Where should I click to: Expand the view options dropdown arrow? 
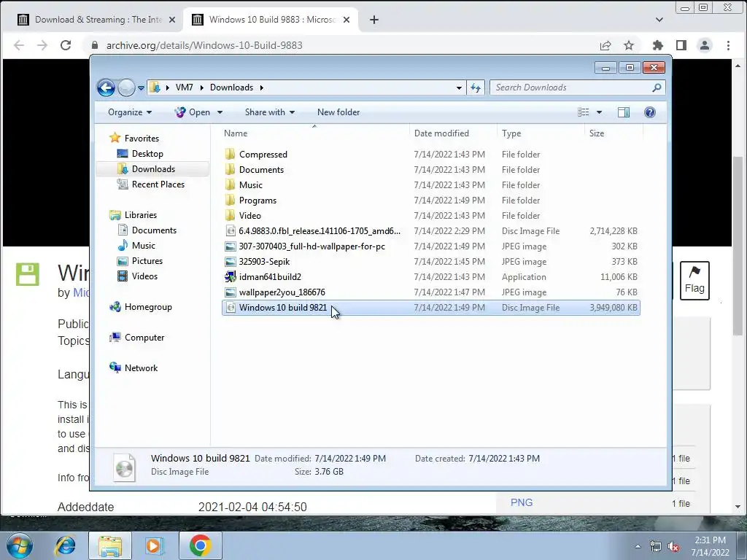[x=600, y=112]
